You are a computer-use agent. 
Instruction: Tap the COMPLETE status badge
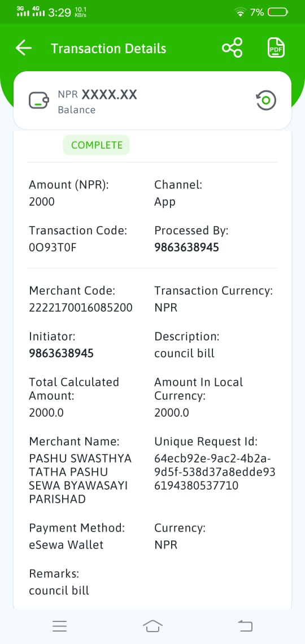[x=97, y=145]
